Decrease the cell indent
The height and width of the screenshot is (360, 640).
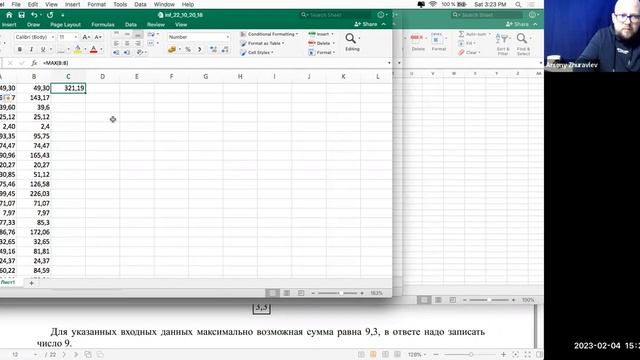tap(116, 52)
